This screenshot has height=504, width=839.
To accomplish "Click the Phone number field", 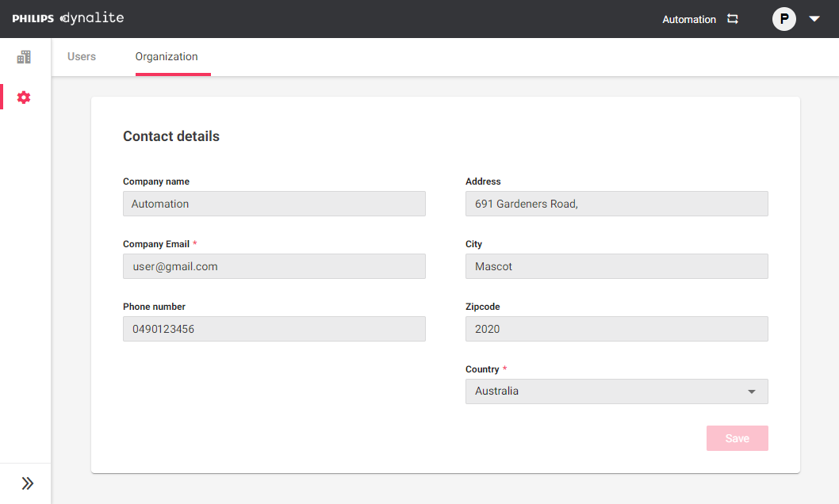I will (274, 329).
